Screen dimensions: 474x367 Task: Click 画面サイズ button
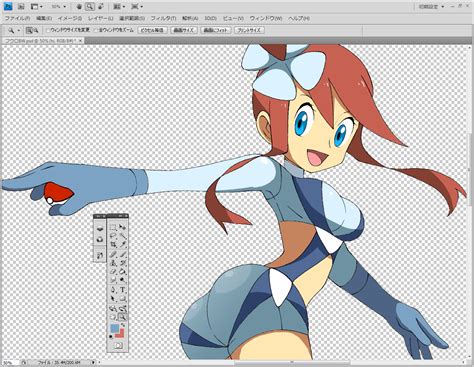[184, 30]
